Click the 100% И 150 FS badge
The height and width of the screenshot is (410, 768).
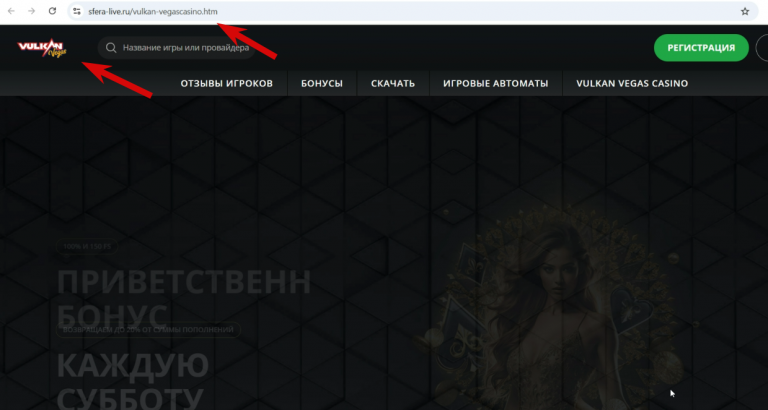87,247
